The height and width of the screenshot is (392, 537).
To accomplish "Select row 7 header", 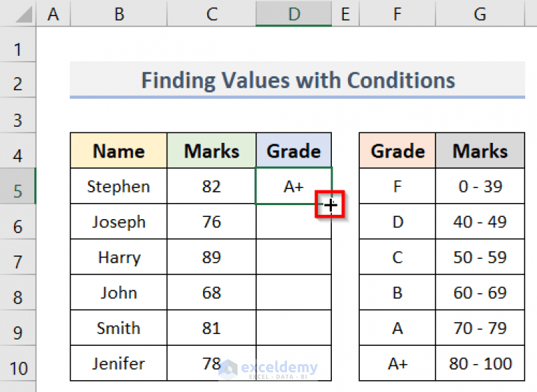I will point(18,257).
